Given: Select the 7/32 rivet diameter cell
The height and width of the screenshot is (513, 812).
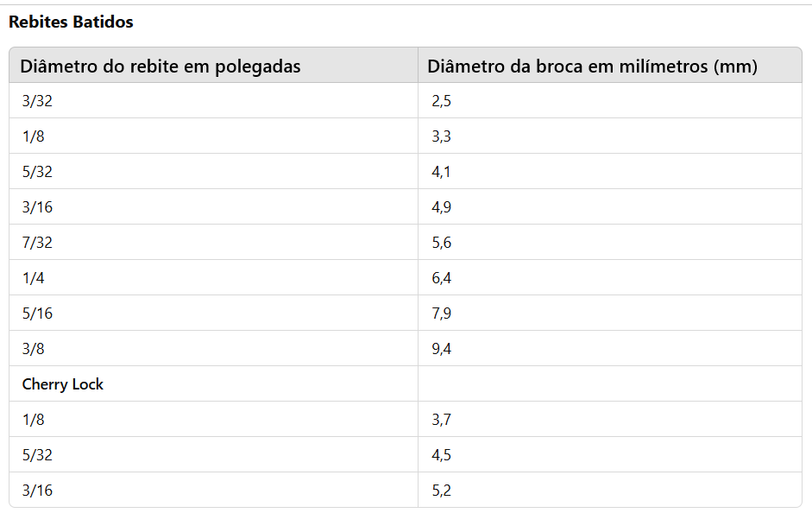Looking at the screenshot, I should click(x=37, y=243).
